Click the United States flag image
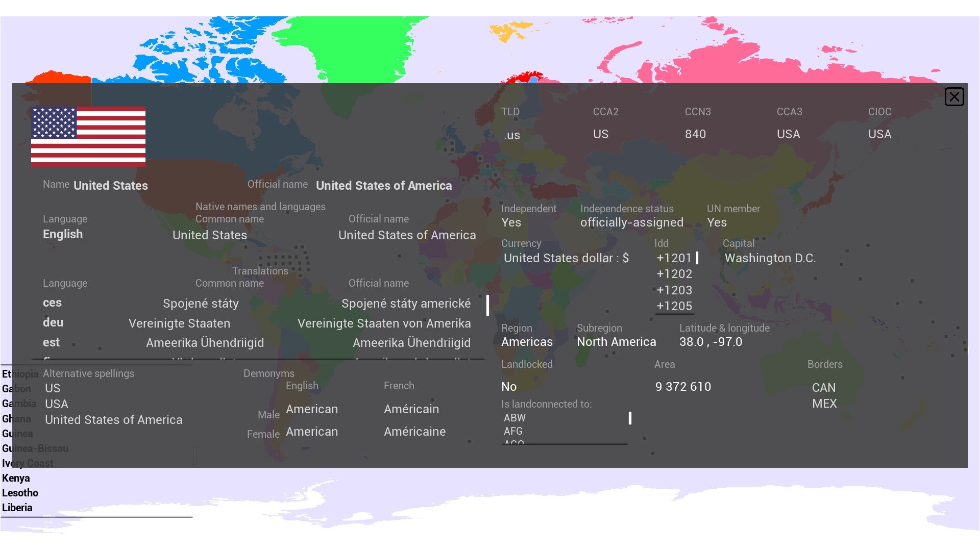Screen dimensions: 980x551 [x=88, y=136]
